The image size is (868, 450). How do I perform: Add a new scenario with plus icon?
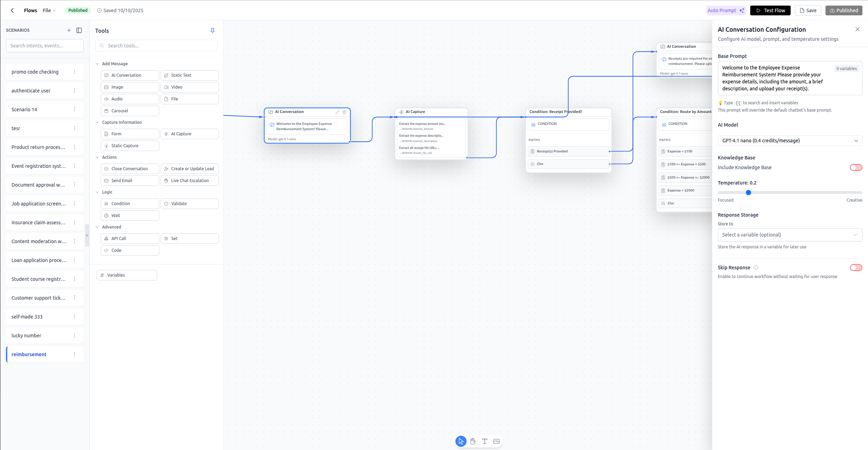click(x=69, y=30)
